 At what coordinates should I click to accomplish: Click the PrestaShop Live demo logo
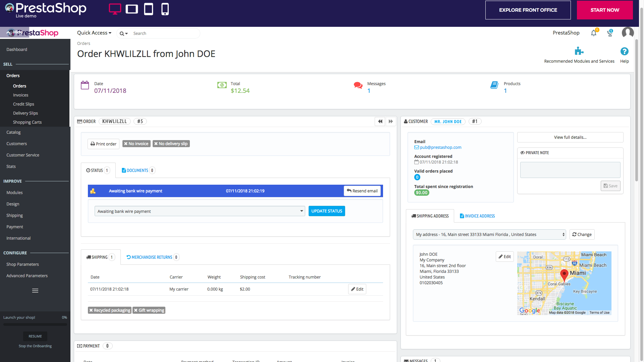pos(46,10)
